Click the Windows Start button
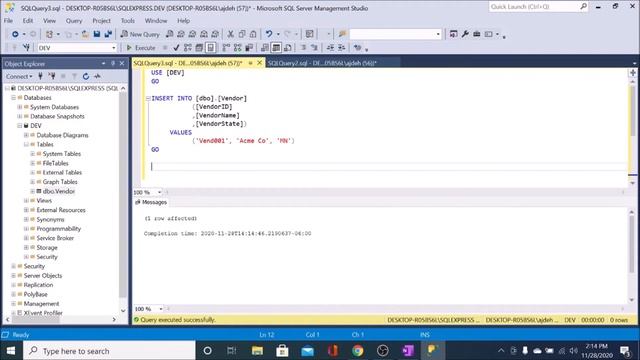Image resolution: width=640 pixels, height=360 pixels. tap(11, 351)
